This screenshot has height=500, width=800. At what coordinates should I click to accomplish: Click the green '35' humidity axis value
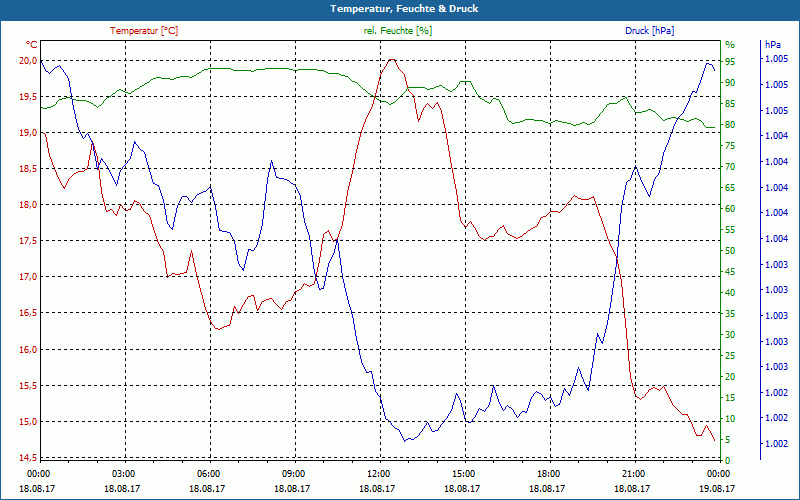pos(730,314)
